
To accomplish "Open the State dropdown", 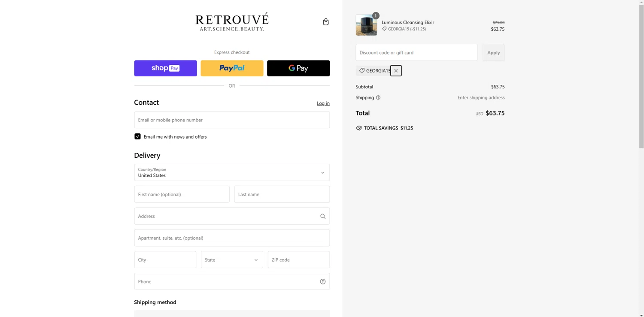I will pos(232,260).
